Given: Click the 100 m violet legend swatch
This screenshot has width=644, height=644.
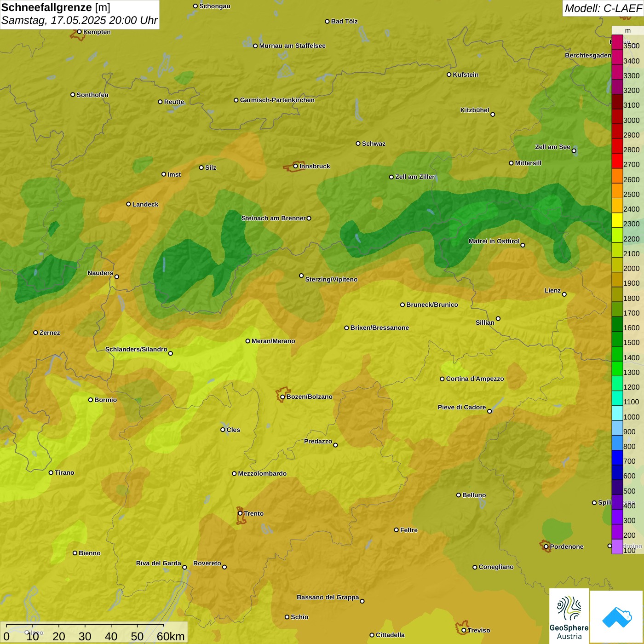Looking at the screenshot, I should click(x=617, y=546).
